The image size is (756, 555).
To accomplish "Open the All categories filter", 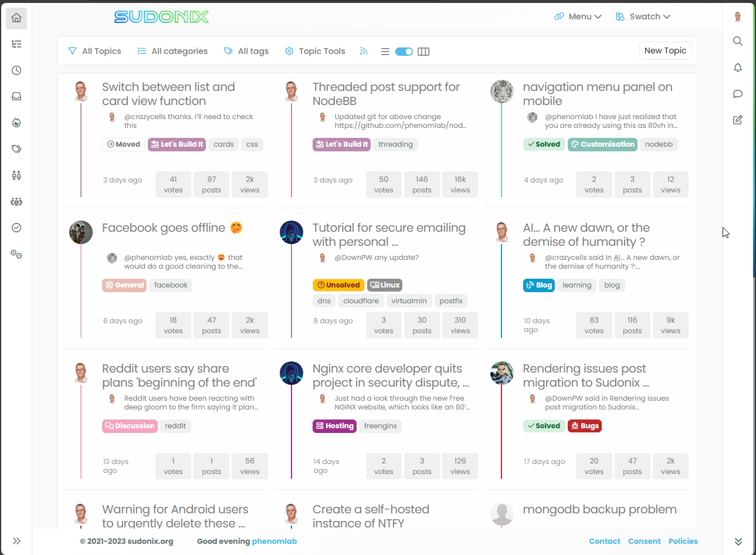I will pyautogui.click(x=172, y=52).
